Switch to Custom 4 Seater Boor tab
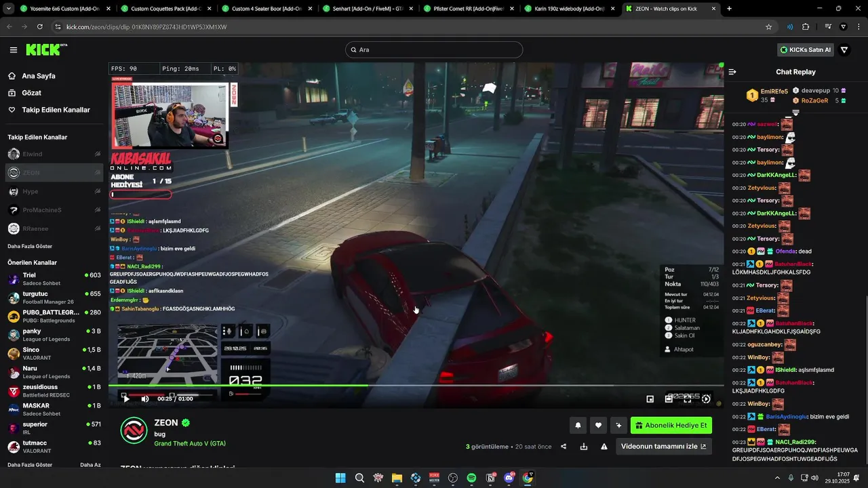868x488 pixels. click(x=267, y=9)
